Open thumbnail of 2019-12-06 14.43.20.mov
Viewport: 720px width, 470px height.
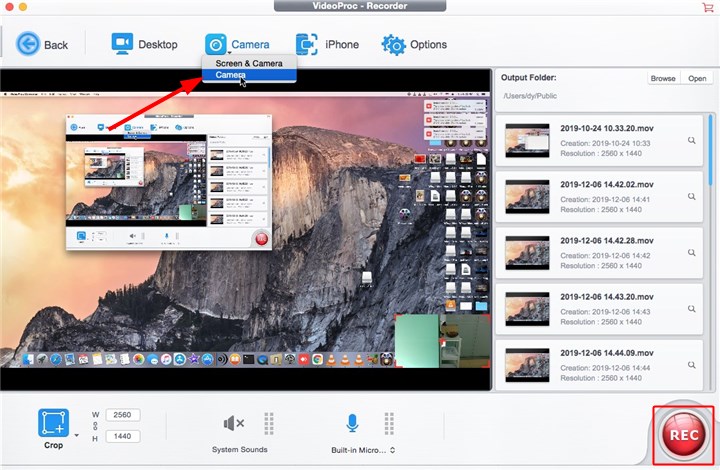pos(527,309)
